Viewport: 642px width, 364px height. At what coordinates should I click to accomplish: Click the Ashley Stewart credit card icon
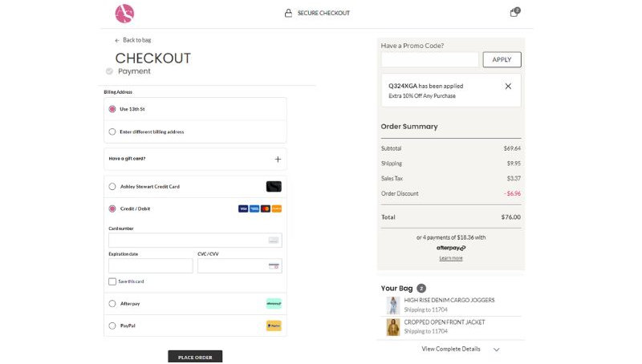click(274, 186)
